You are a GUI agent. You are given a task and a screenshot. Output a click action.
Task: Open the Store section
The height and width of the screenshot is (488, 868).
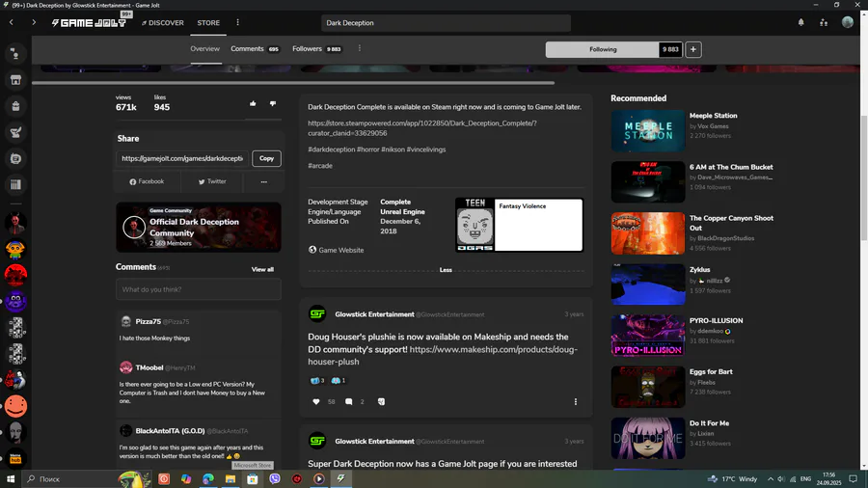point(208,23)
